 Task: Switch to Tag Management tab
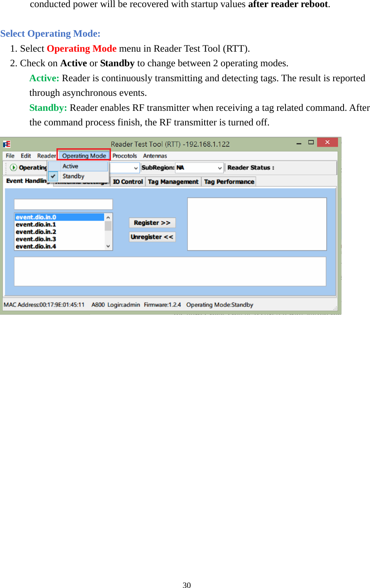(173, 182)
